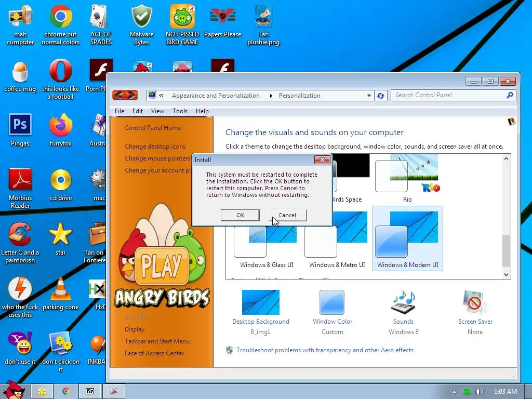The height and width of the screenshot is (399, 532).
Task: Open Change mouse pointers link
Action: pyautogui.click(x=157, y=158)
